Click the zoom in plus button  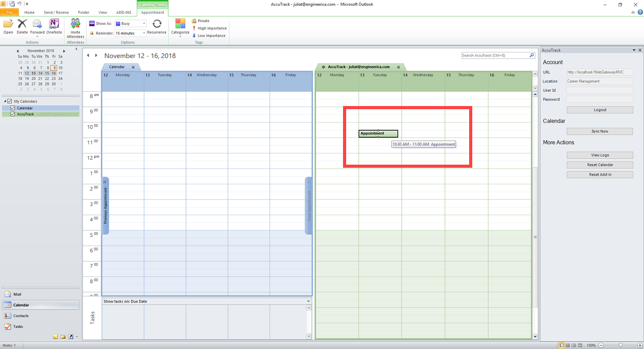[x=640, y=345]
